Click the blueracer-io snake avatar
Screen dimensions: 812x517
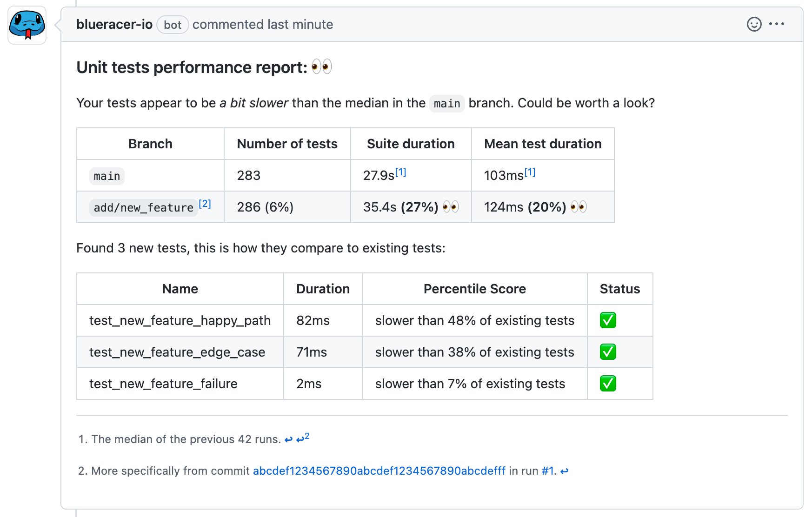(x=27, y=25)
